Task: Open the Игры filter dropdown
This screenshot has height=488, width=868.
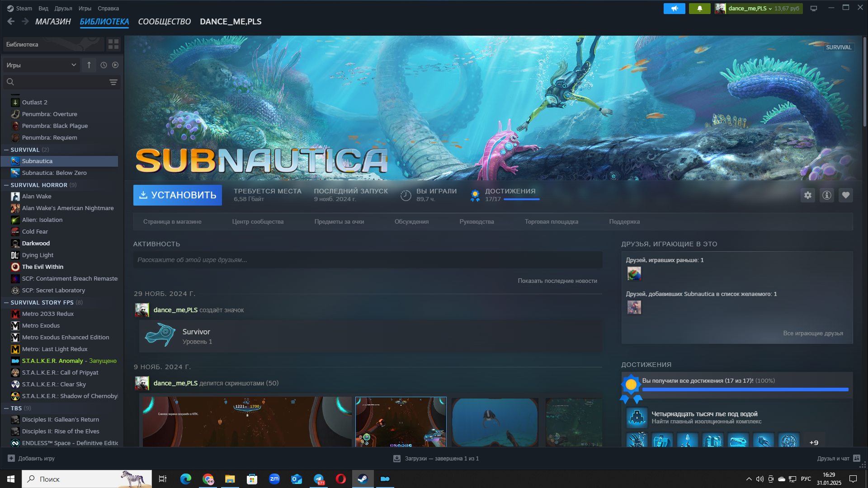Action: click(x=41, y=65)
